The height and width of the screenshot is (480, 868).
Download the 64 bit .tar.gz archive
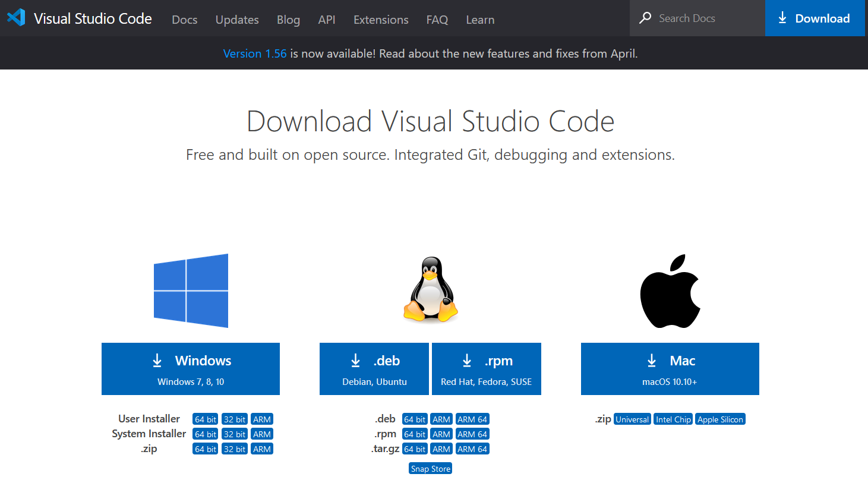pyautogui.click(x=414, y=449)
